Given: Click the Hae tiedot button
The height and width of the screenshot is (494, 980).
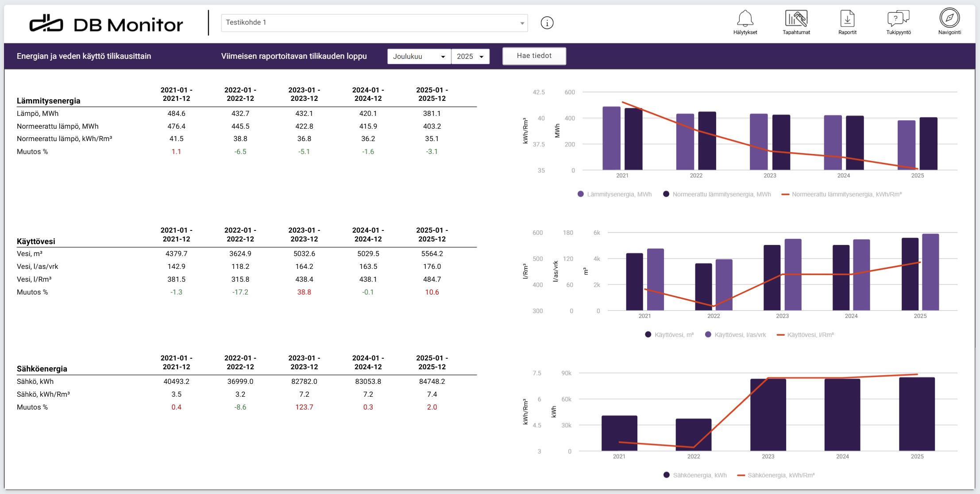Looking at the screenshot, I should point(534,56).
